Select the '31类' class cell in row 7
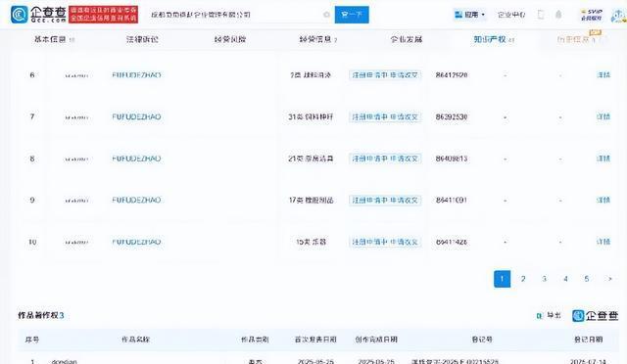This screenshot has width=627, height=364. pyautogui.click(x=311, y=117)
